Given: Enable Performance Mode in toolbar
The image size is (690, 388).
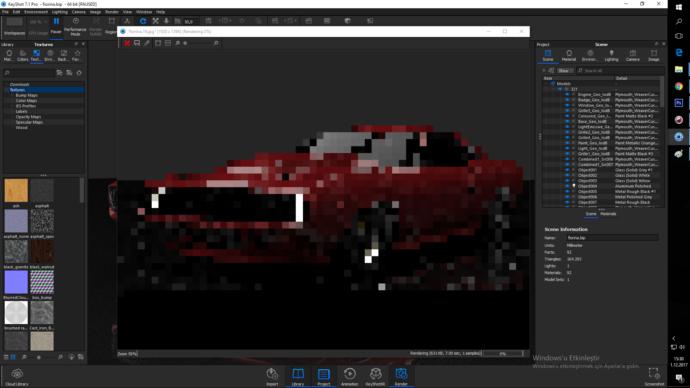Looking at the screenshot, I should [x=75, y=26].
